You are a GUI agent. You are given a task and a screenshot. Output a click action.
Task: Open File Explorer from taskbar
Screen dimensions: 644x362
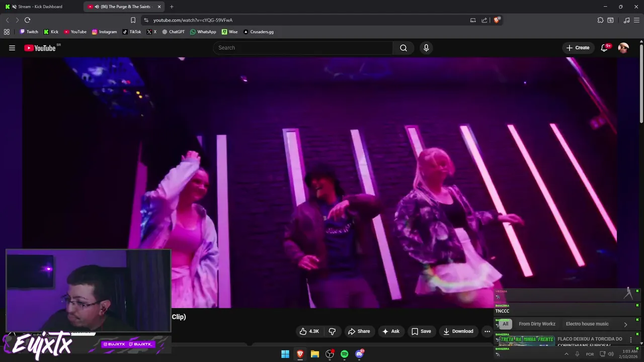[x=315, y=354]
